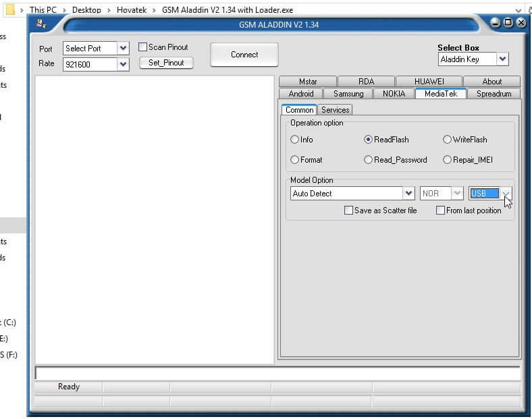
Task: Click the GSM Aladdin app icon in title bar
Action: pos(42,24)
